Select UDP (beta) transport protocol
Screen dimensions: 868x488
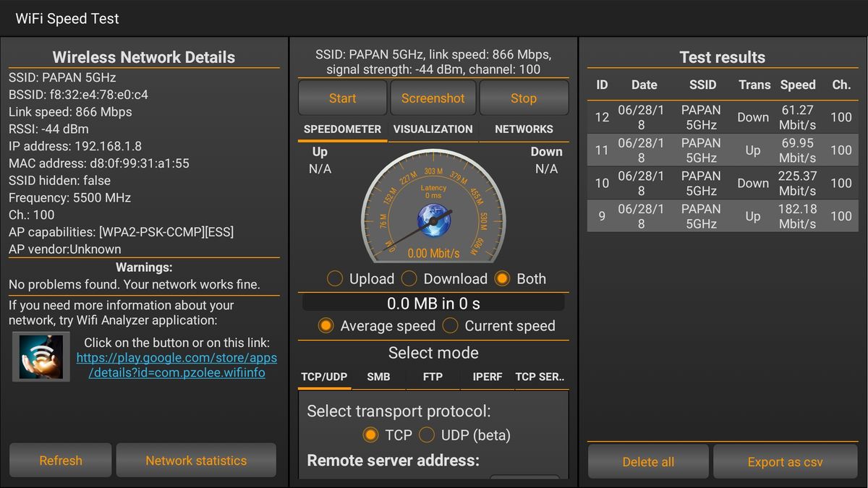[427, 435]
